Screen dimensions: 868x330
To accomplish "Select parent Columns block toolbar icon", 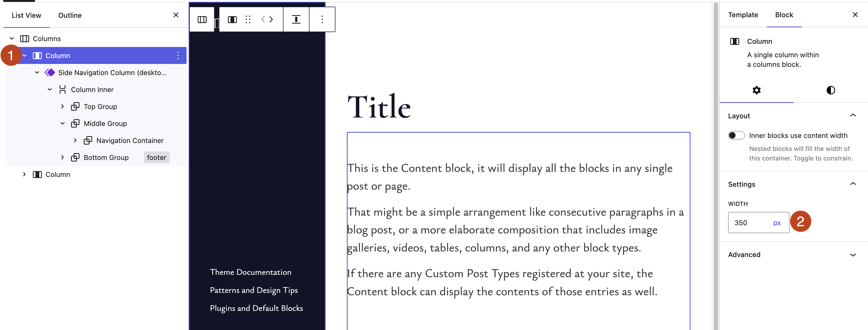I will point(202,20).
